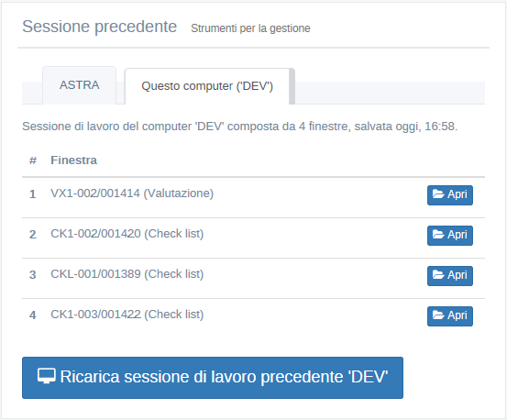The image size is (507, 420).
Task: Open CK1-003/001422 with its Apri button
Action: point(450,316)
